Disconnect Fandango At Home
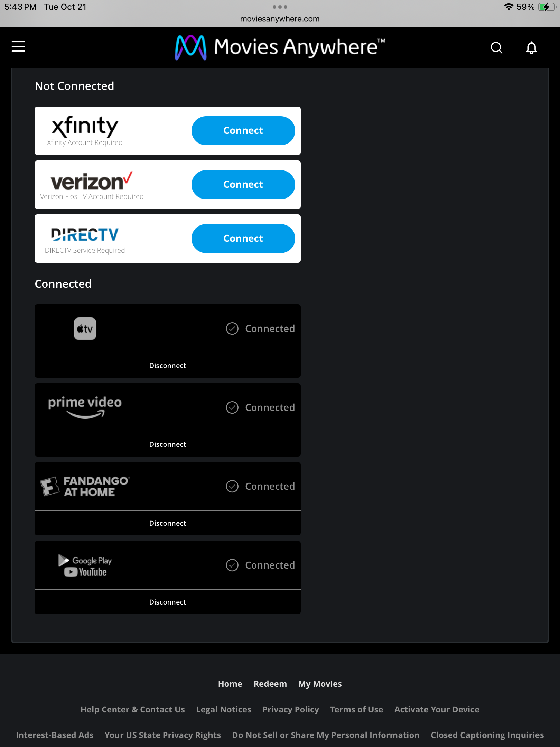This screenshot has width=560, height=747. point(168,523)
